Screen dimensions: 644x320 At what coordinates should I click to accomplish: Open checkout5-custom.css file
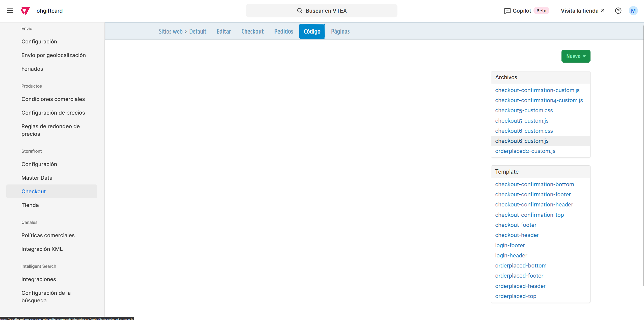[x=524, y=110]
